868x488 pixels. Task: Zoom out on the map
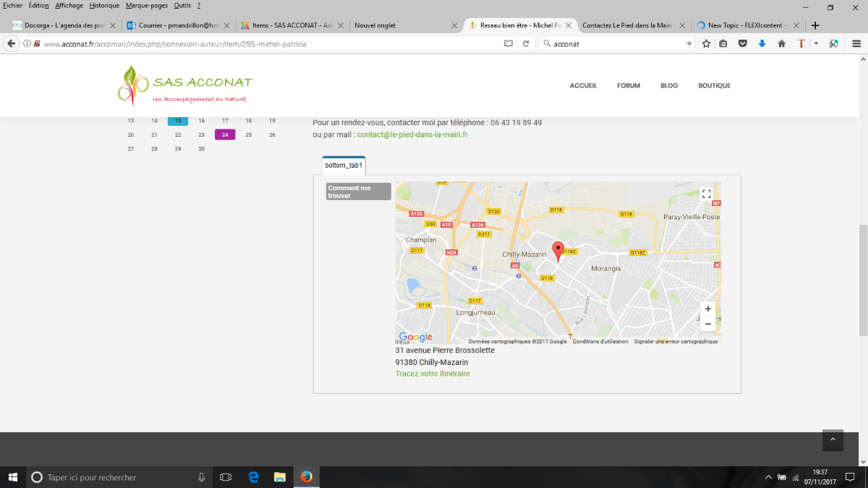[707, 323]
